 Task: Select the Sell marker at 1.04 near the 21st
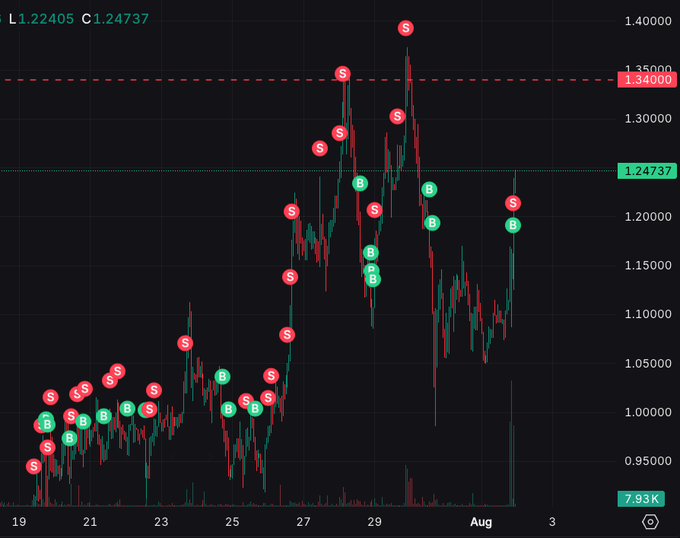(x=118, y=372)
